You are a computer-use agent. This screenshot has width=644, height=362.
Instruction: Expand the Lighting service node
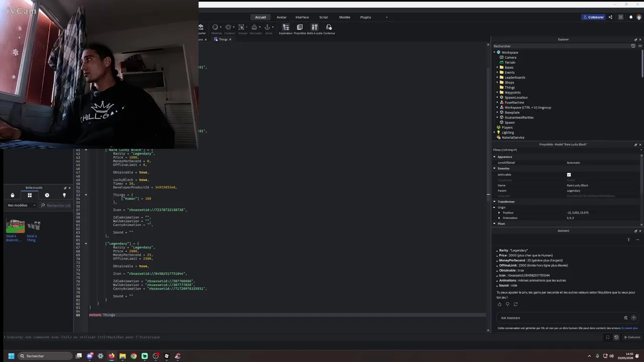[x=494, y=132]
